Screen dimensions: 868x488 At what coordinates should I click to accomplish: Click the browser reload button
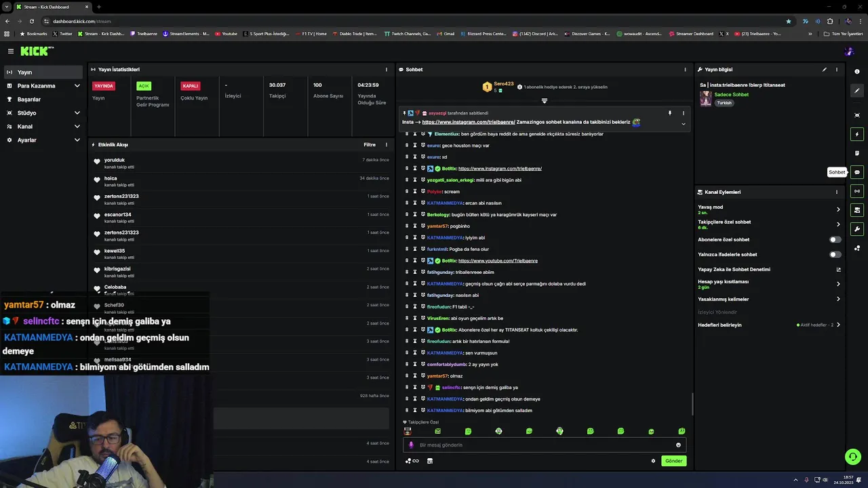(31, 21)
